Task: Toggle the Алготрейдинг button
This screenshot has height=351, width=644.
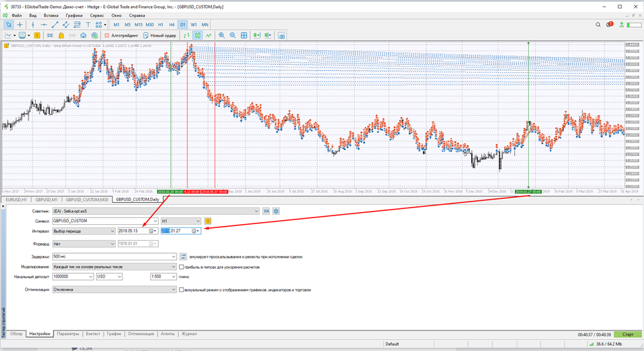Action: [121, 35]
